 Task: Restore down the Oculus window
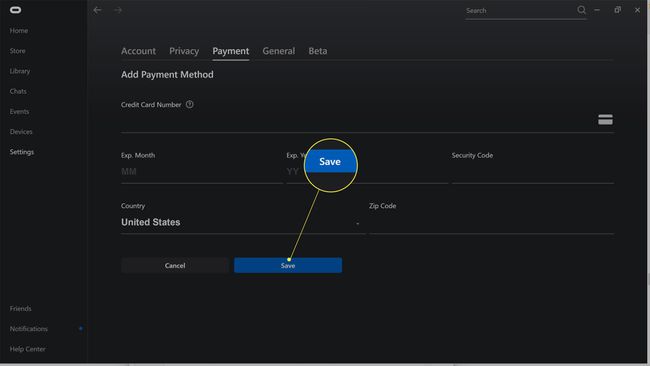618,10
